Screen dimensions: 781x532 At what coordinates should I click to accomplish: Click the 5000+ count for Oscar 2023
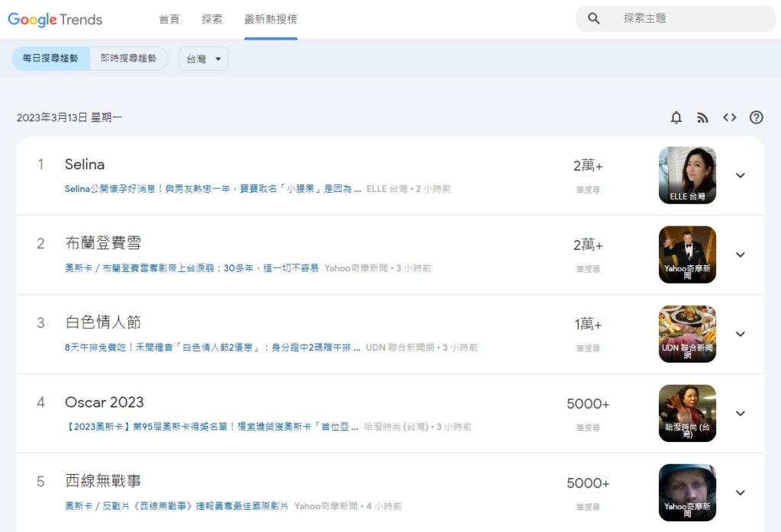pos(588,404)
